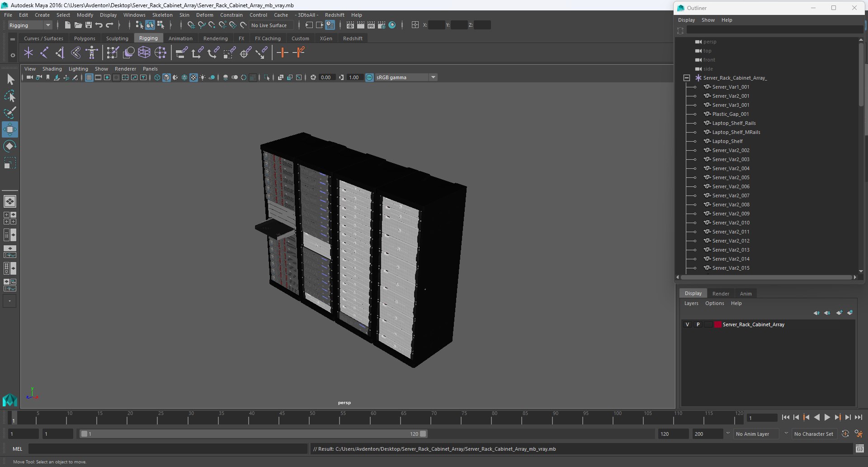Activate the Paint Selection tool

[x=10, y=113]
